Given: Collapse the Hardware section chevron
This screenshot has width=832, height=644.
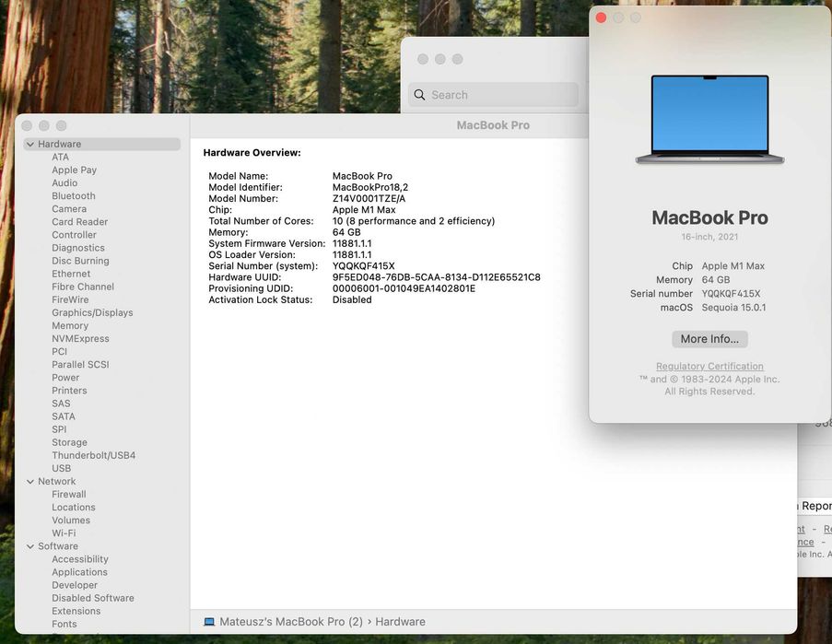Looking at the screenshot, I should 30,145.
